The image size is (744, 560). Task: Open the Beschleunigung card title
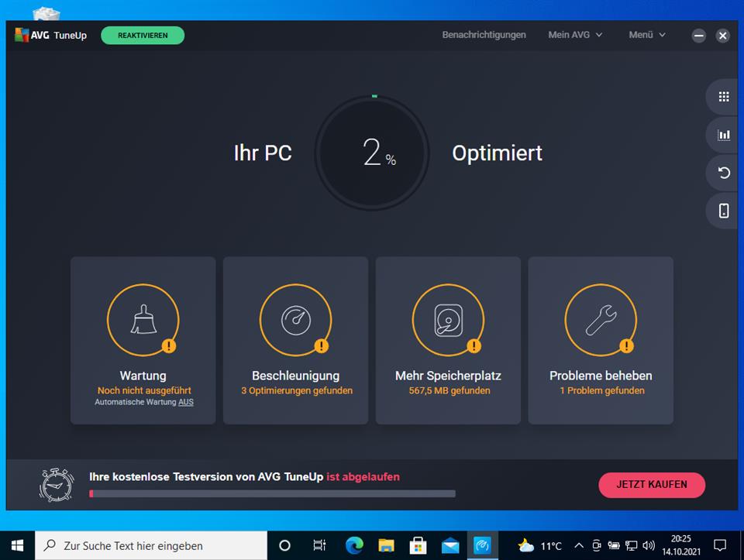pyautogui.click(x=295, y=376)
